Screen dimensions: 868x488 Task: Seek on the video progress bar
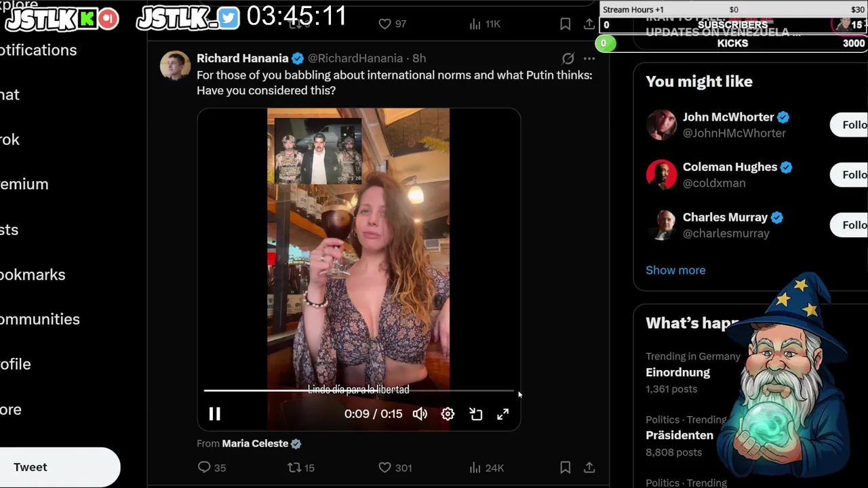coord(359,390)
